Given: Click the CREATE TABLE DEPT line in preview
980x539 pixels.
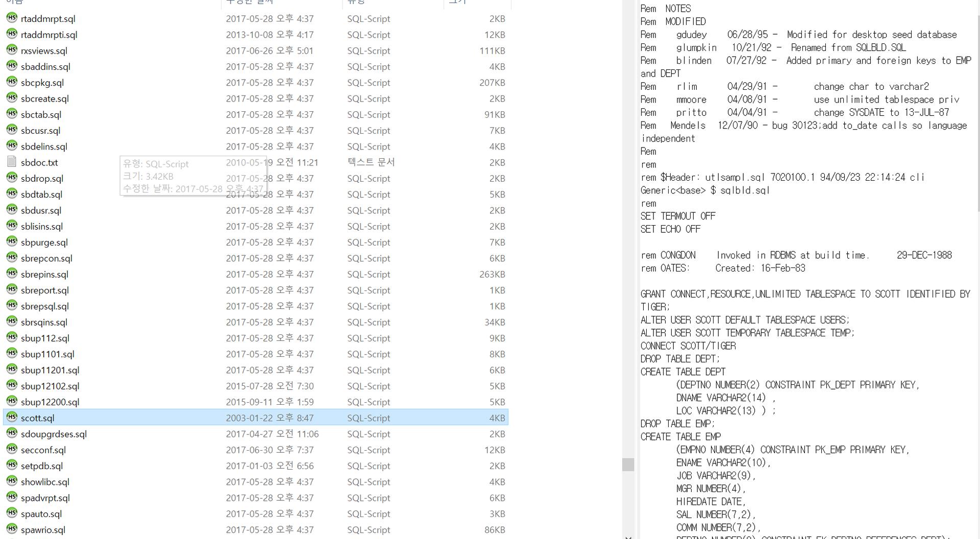Looking at the screenshot, I should click(x=683, y=372).
